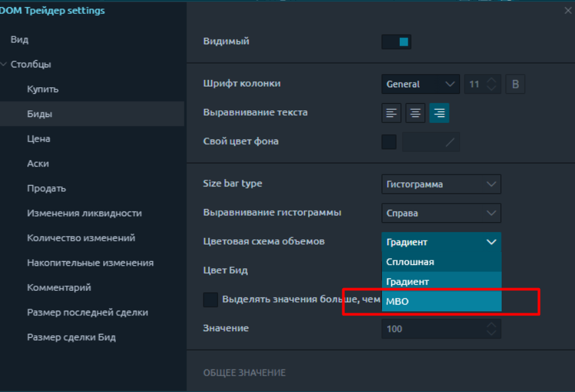
Task: Align column text to the left
Action: [x=391, y=113]
